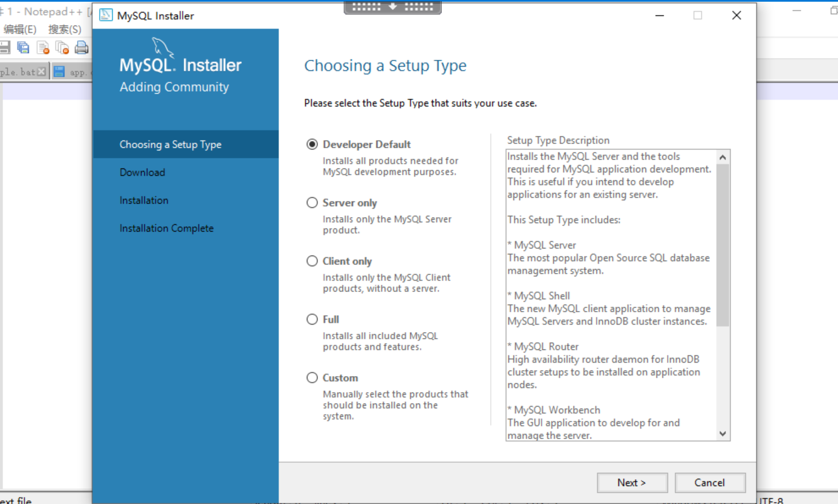The width and height of the screenshot is (838, 504).
Task: Click the "Adding Community" subtitle text
Action: [174, 87]
